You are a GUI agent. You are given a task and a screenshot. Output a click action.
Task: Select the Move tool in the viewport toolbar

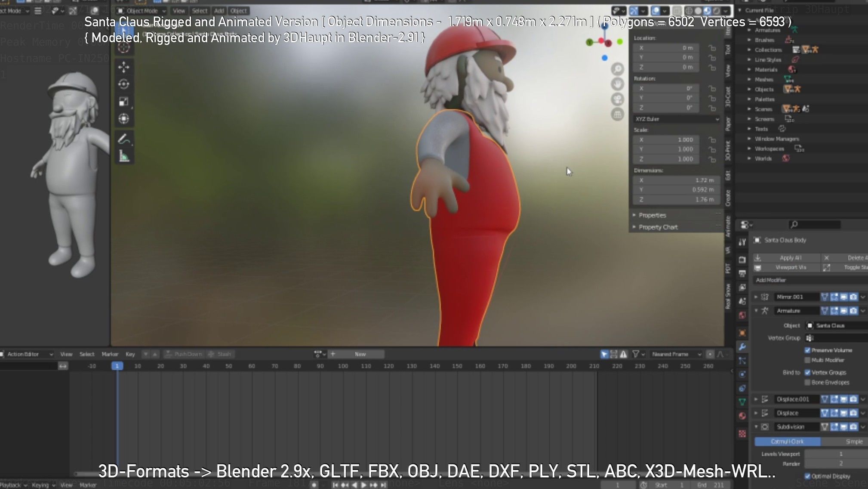tap(124, 67)
